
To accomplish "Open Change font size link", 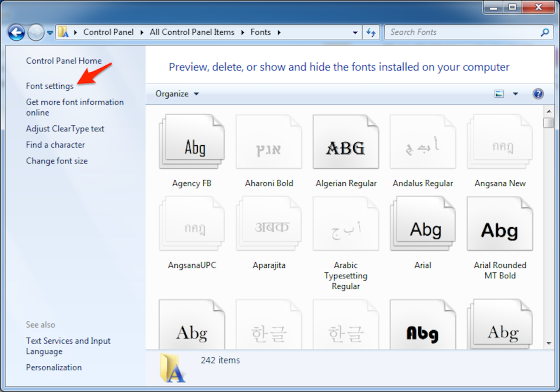I will coord(57,161).
